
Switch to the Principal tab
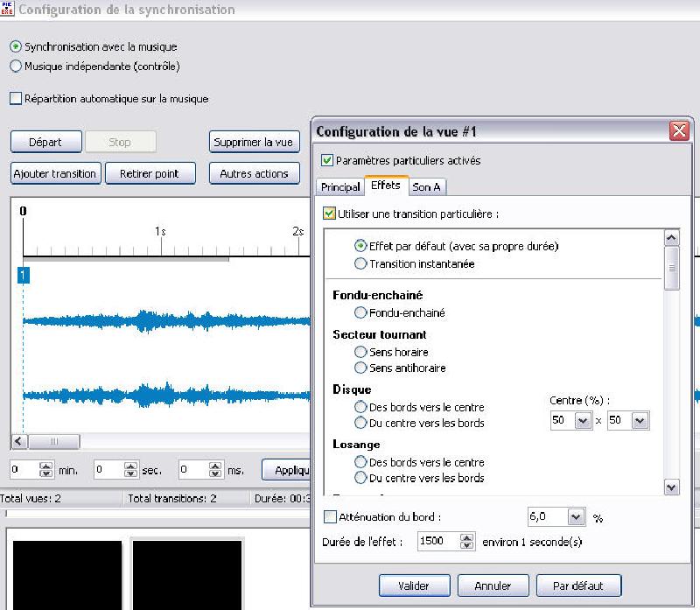[x=340, y=187]
